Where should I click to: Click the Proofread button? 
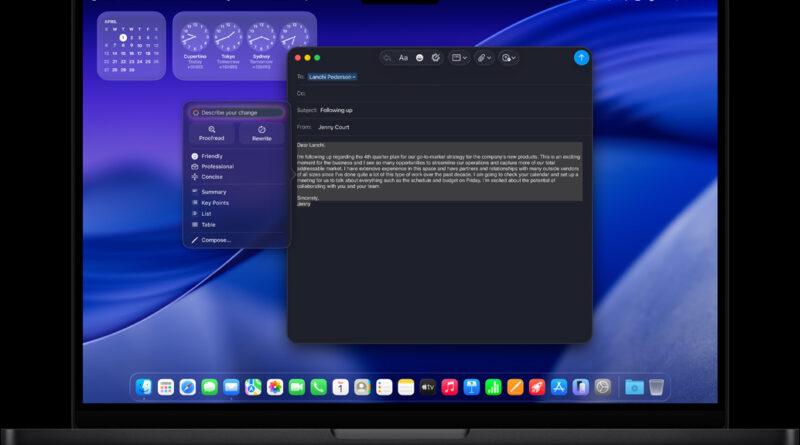coord(211,133)
